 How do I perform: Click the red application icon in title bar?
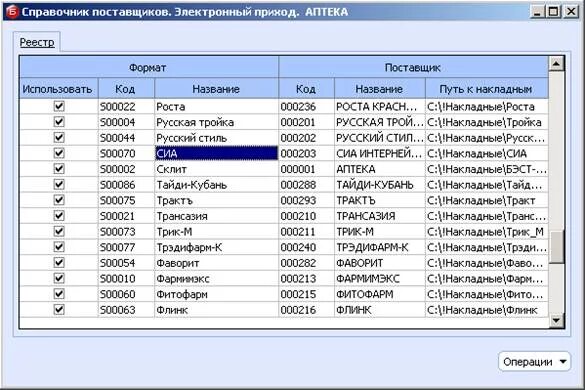[x=12, y=12]
